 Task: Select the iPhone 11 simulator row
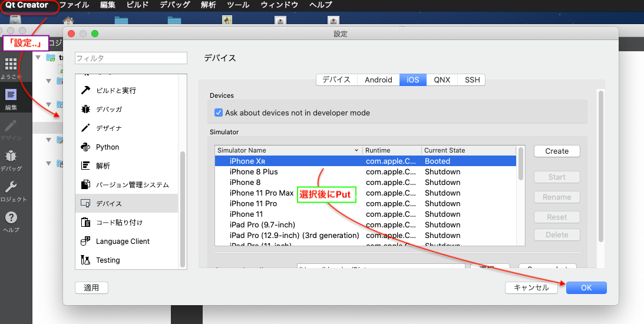[365, 214]
